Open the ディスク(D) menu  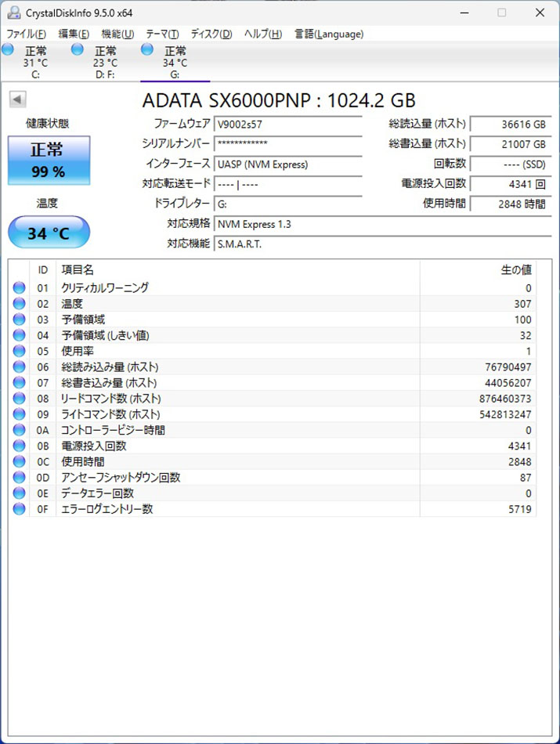tap(211, 34)
